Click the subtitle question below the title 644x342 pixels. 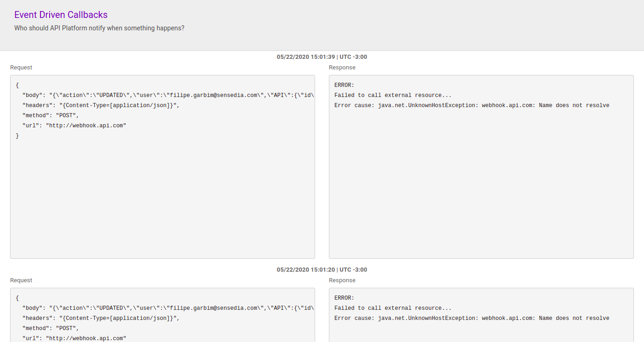99,28
